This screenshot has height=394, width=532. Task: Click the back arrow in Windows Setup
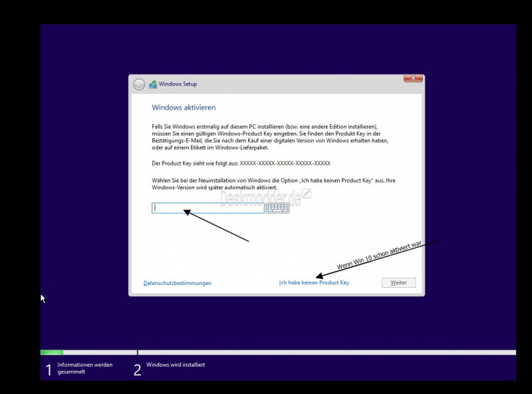coord(139,84)
